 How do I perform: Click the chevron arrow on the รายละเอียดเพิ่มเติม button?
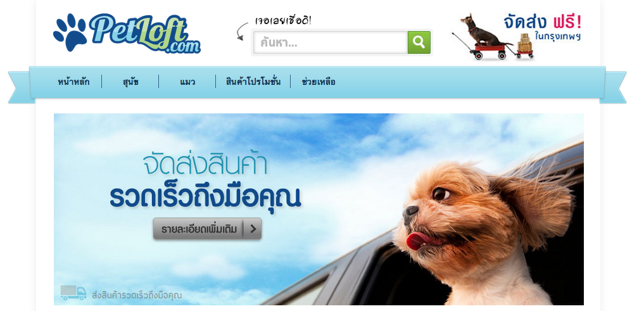253,229
